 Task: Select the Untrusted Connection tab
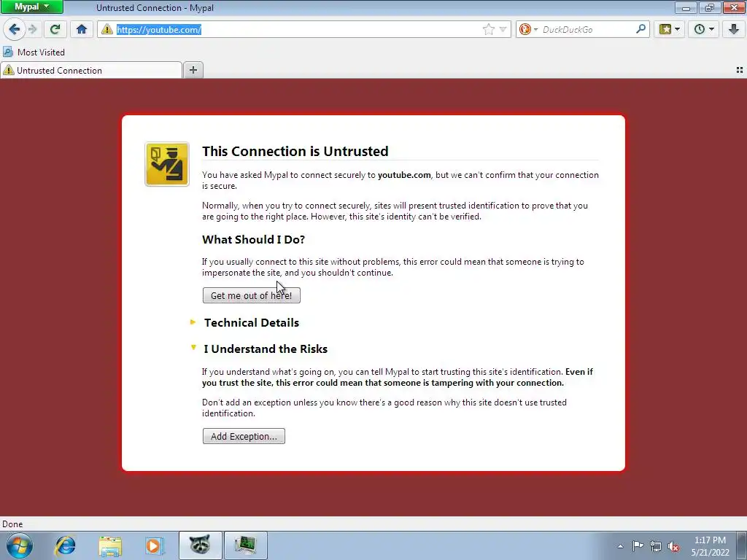click(91, 71)
